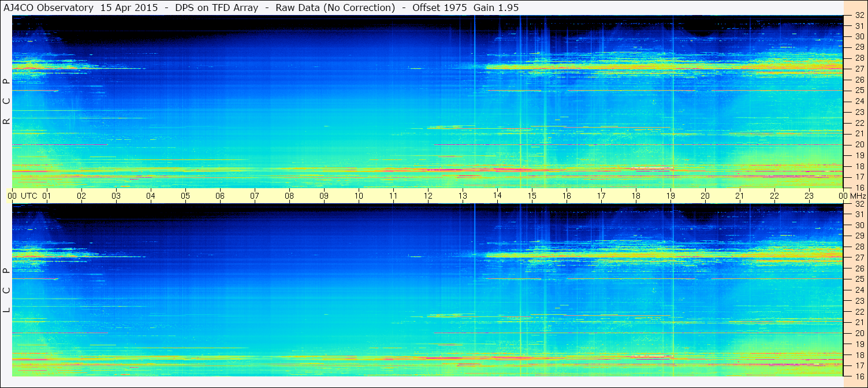
Task: Click the 13 hour tick label
Action: pyautogui.click(x=463, y=196)
